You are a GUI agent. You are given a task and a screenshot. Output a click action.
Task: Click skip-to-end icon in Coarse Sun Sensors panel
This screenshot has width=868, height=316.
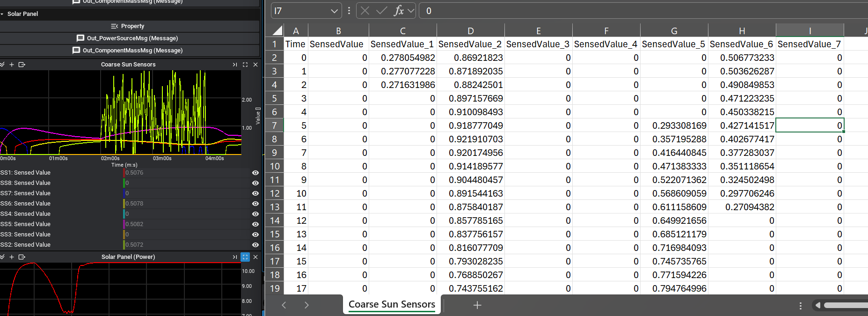coord(235,65)
